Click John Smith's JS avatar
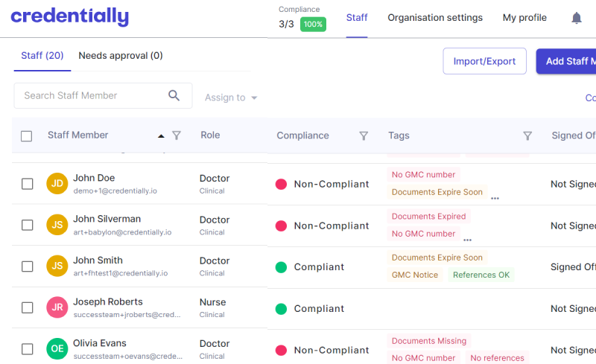 [x=57, y=266]
